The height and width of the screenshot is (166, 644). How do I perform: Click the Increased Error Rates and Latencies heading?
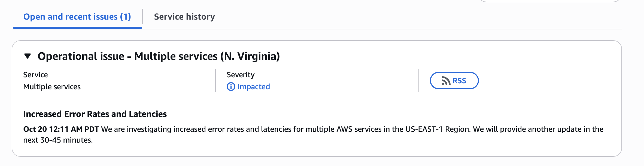coord(95,114)
